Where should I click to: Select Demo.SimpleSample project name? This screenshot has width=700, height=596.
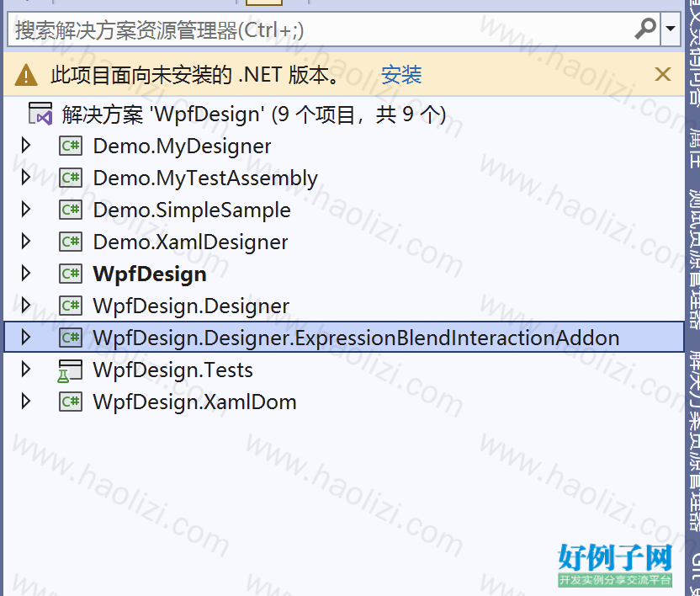pyautogui.click(x=192, y=210)
